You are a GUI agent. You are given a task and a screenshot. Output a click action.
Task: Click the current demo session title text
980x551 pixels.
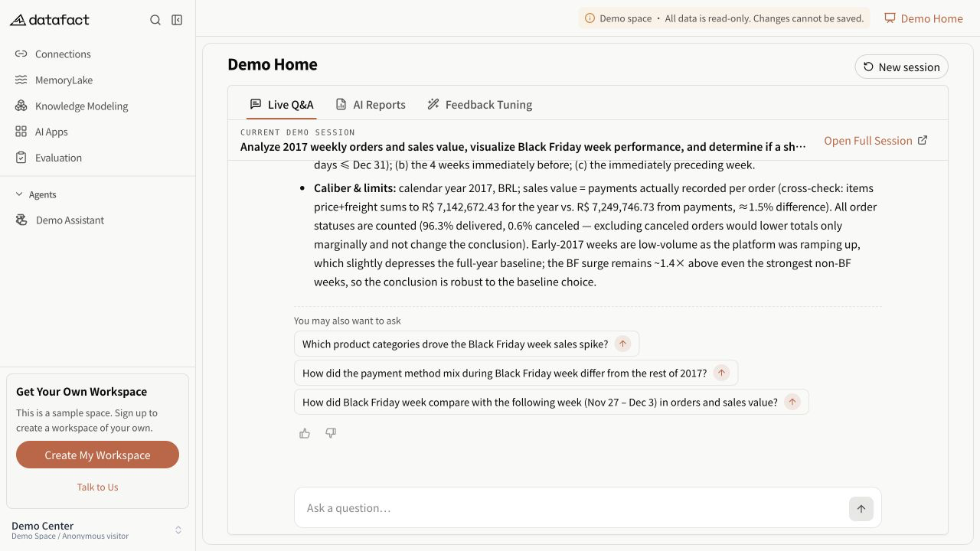523,147
